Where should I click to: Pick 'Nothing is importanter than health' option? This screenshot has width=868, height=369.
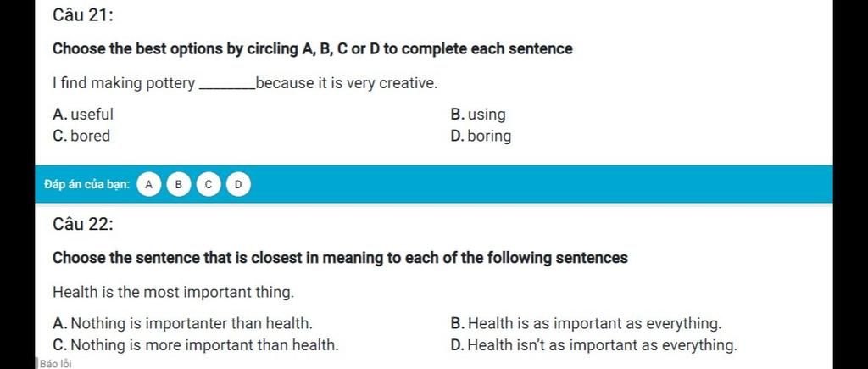click(183, 323)
